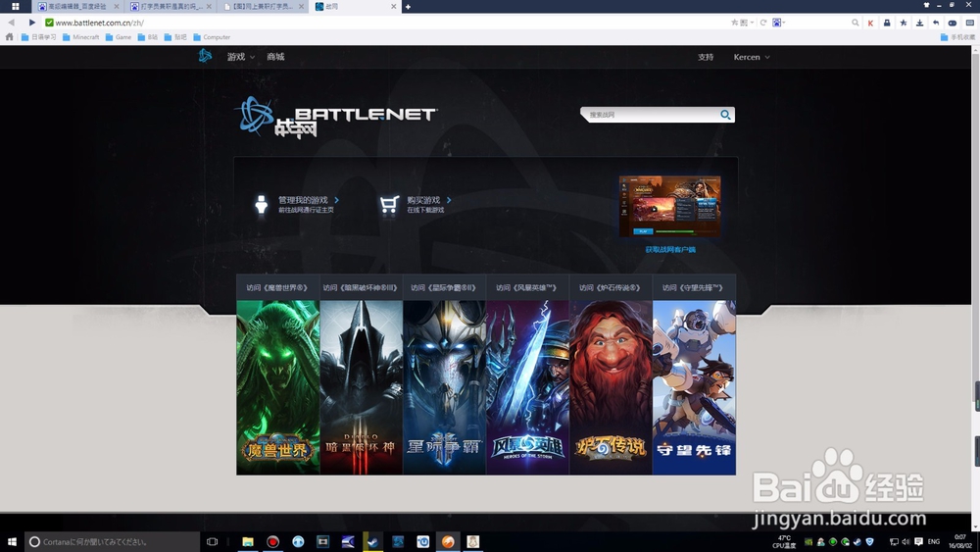The image size is (980, 552).
Task: Click the gamepad toolbar icon
Action: pyautogui.click(x=952, y=23)
